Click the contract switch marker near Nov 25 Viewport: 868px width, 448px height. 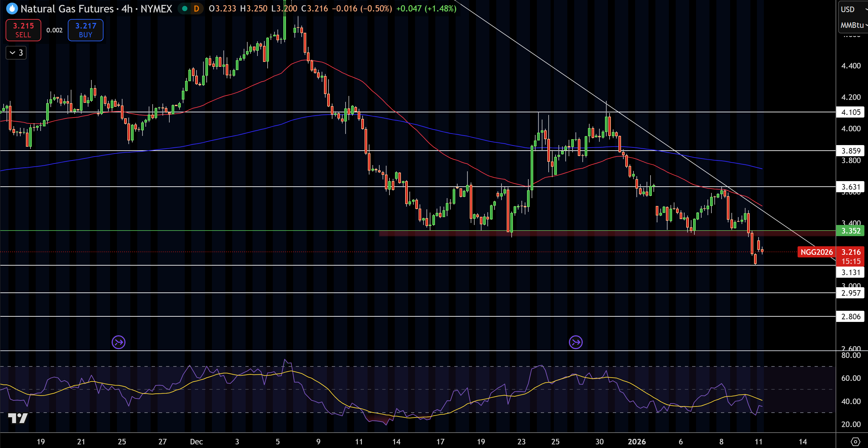[x=119, y=342]
